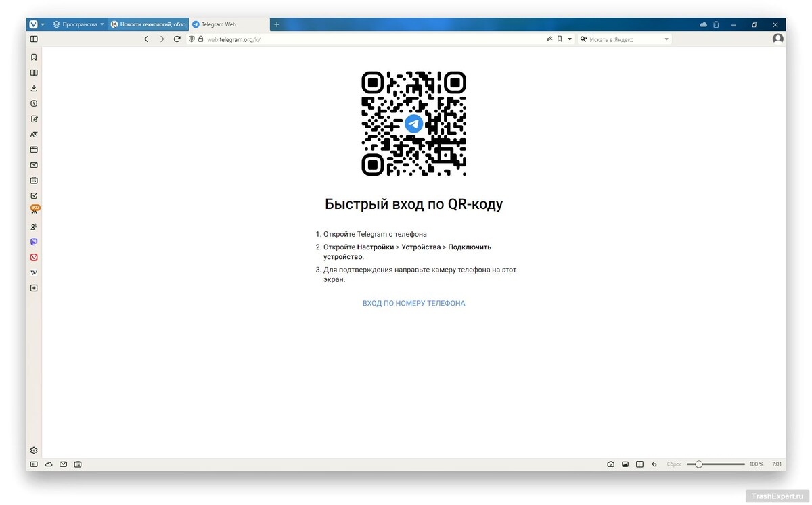The height and width of the screenshot is (505, 812).
Task: Reload the current page
Action: click(177, 39)
